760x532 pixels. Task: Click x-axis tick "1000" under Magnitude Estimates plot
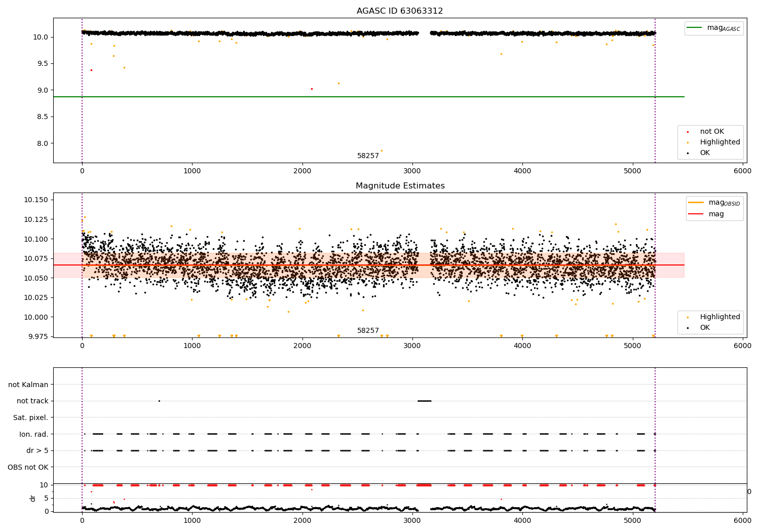(192, 346)
